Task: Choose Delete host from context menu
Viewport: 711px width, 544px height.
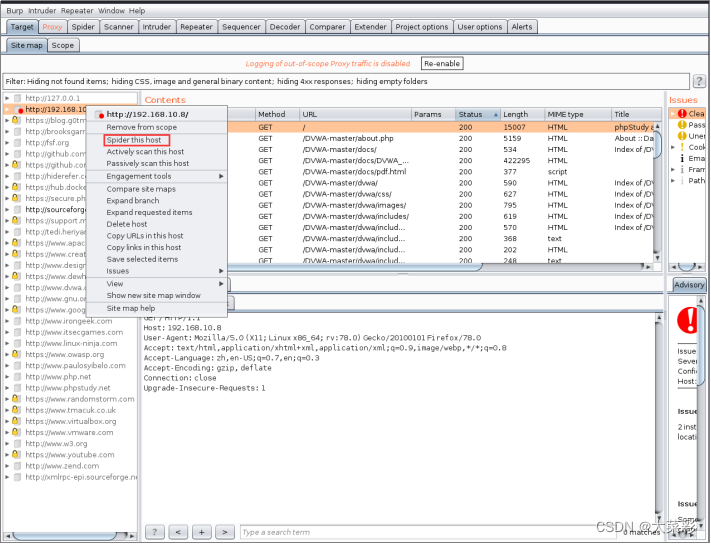Action: tap(156, 224)
